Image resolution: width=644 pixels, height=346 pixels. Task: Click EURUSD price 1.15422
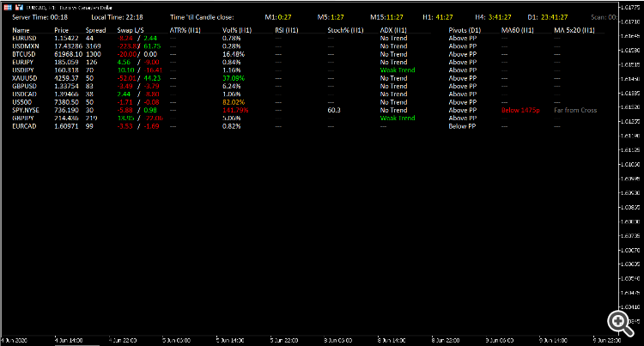point(66,38)
